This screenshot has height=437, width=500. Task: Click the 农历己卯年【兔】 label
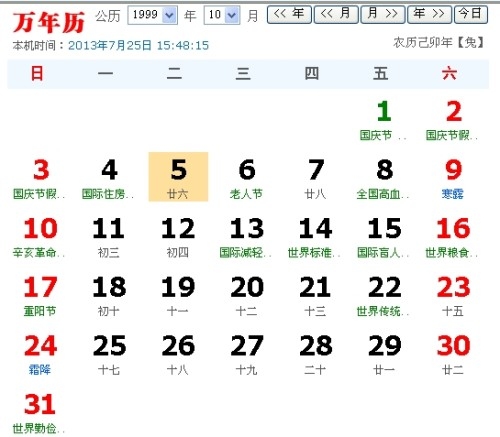click(x=439, y=42)
